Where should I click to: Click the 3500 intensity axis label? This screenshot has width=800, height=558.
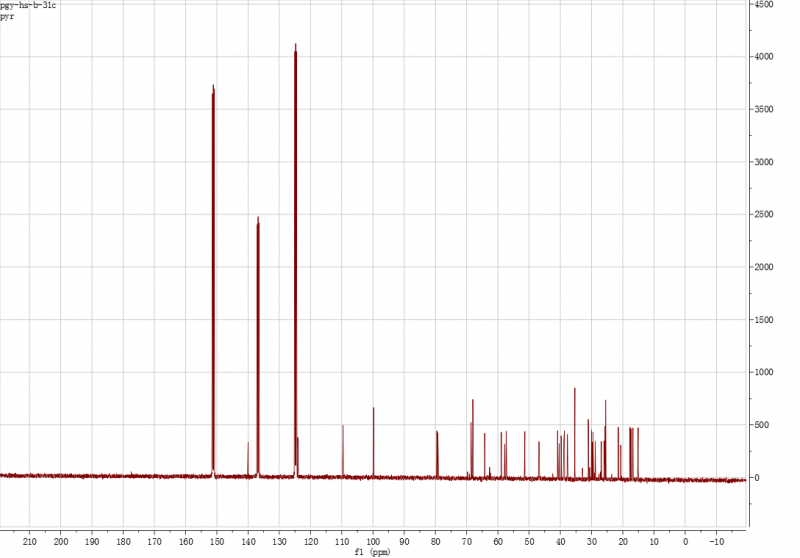pos(764,109)
